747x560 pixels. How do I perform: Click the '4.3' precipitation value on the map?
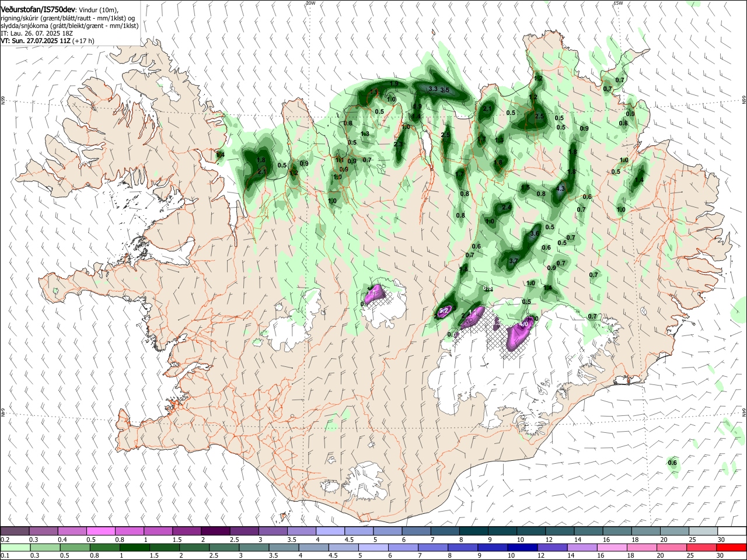[x=561, y=188]
